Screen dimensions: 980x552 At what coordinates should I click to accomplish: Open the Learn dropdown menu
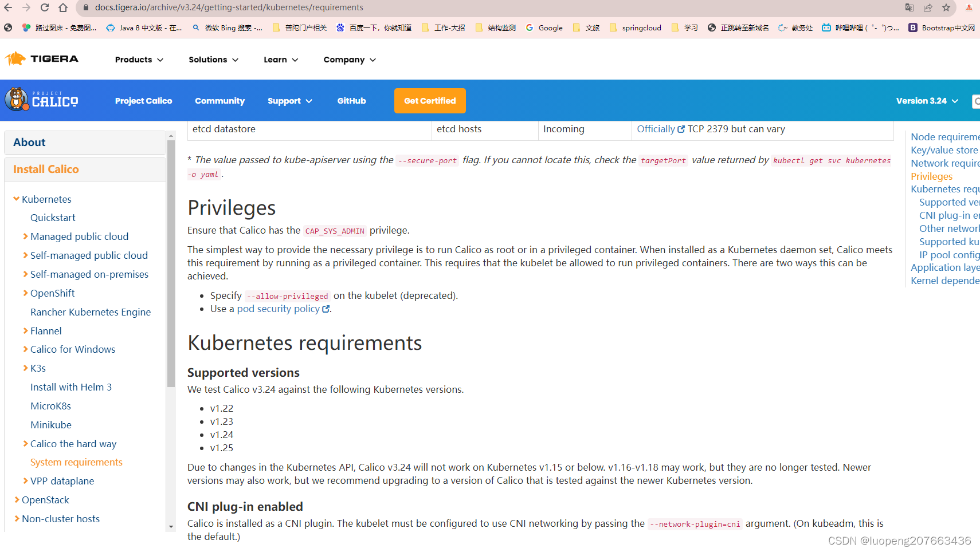pyautogui.click(x=281, y=60)
